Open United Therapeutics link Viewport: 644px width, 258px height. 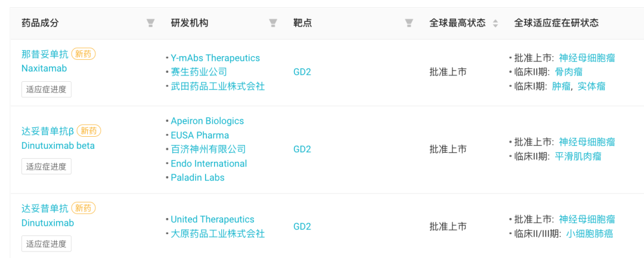click(x=212, y=219)
